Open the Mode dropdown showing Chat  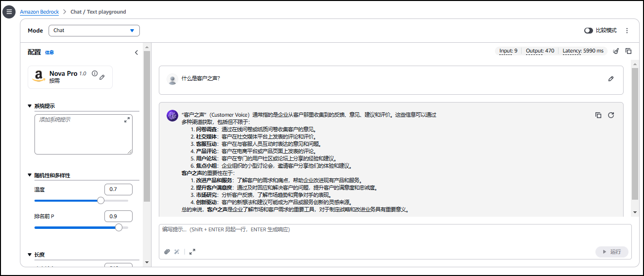[x=94, y=31]
